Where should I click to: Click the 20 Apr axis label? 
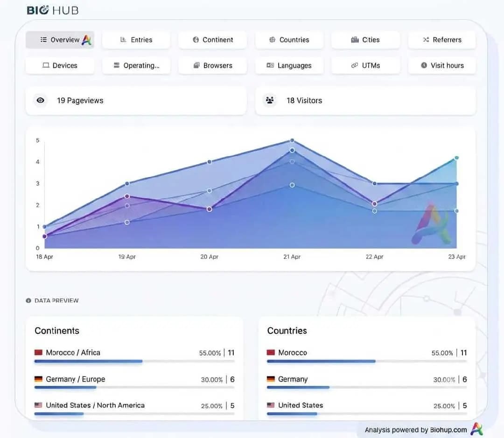(209, 257)
